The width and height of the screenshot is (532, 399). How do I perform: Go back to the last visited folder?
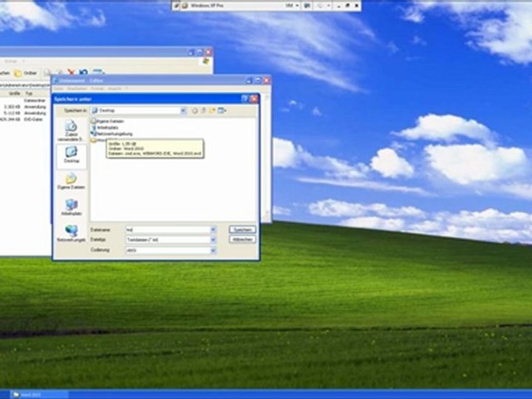point(195,111)
